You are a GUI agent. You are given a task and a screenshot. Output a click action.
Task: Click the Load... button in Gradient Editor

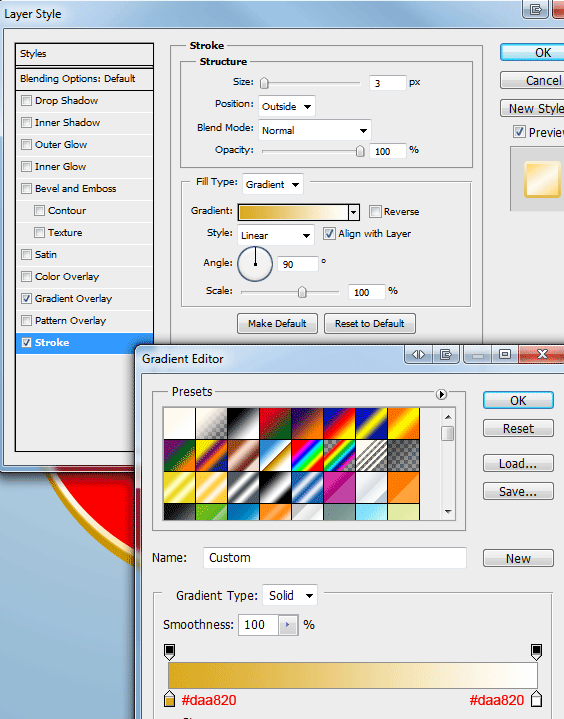click(x=518, y=464)
